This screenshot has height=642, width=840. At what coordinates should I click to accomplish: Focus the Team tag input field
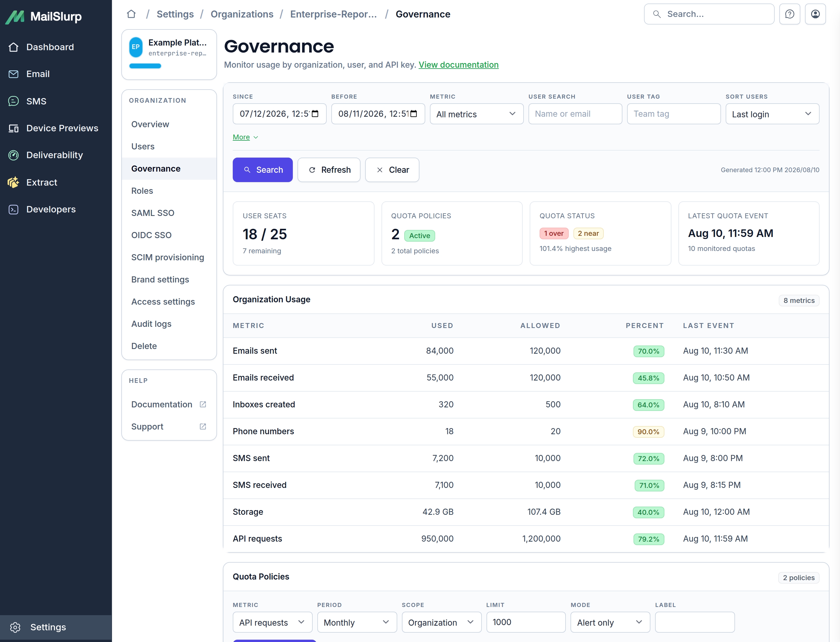[x=673, y=114]
